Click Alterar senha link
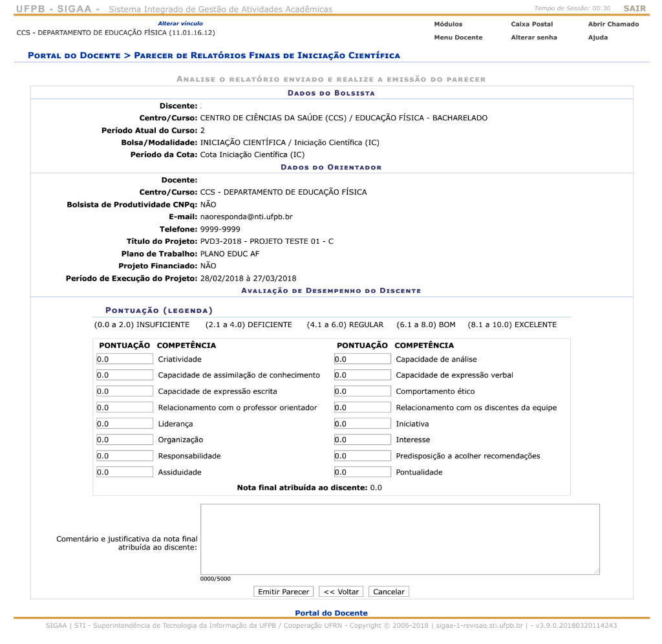 (x=533, y=38)
